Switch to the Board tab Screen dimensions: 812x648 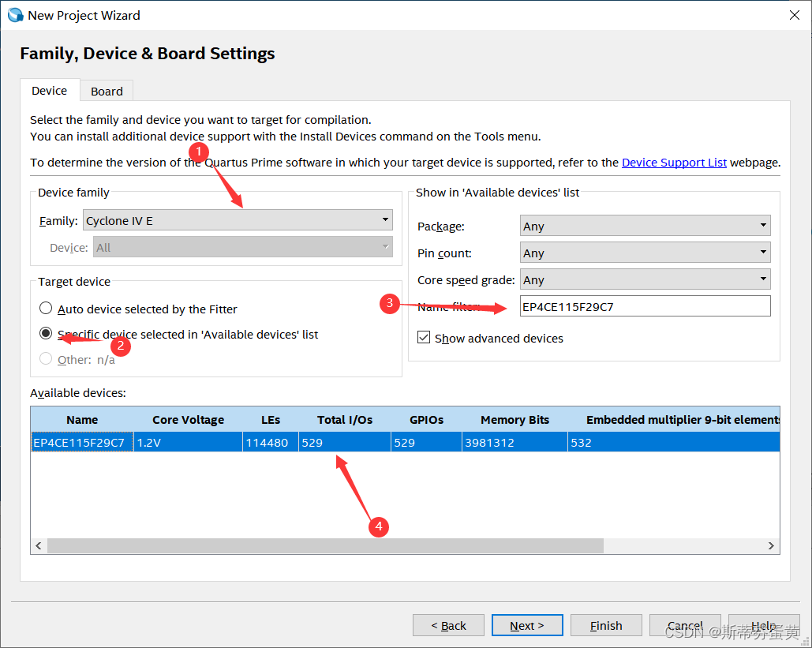click(107, 92)
